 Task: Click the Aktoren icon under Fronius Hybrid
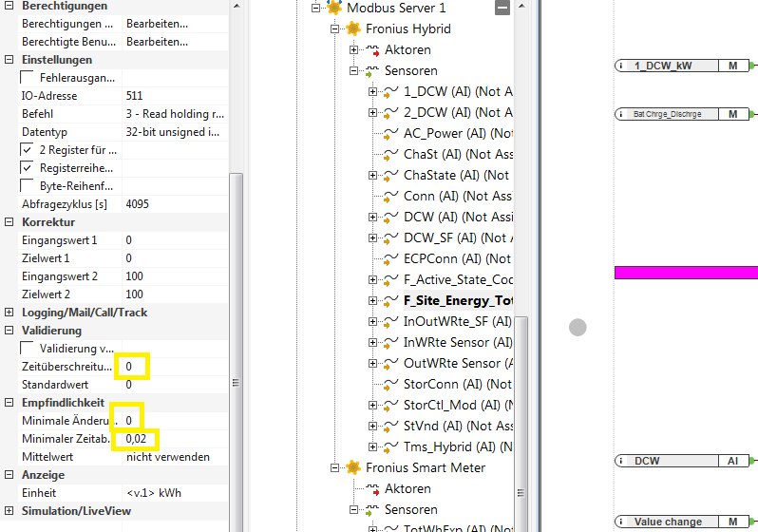click(372, 49)
